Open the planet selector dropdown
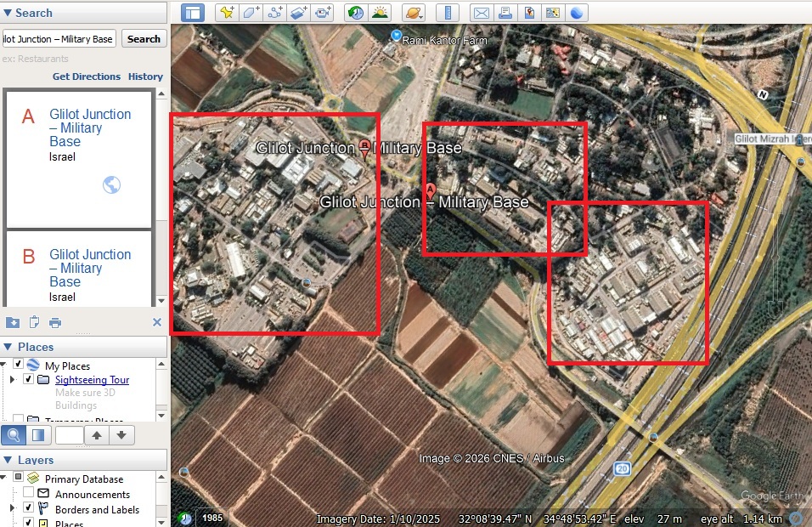The image size is (812, 527). coord(413,13)
